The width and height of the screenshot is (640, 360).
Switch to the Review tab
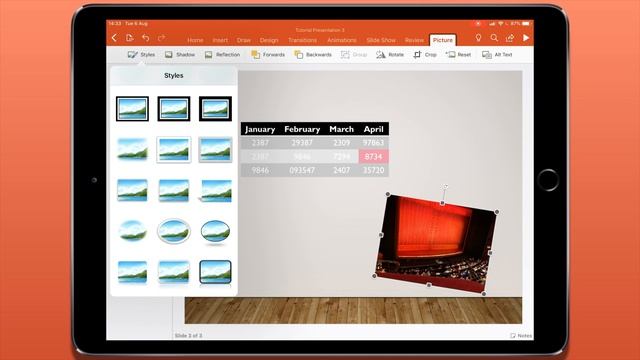414,40
